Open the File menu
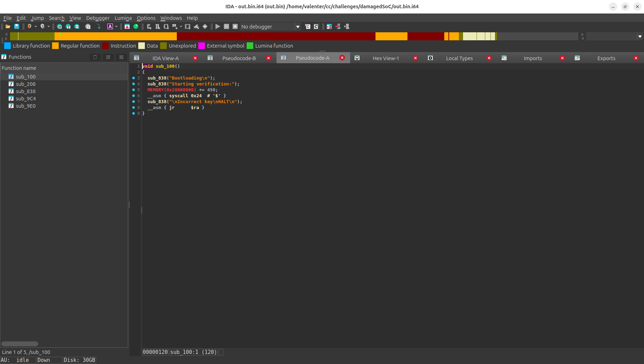 click(7, 18)
